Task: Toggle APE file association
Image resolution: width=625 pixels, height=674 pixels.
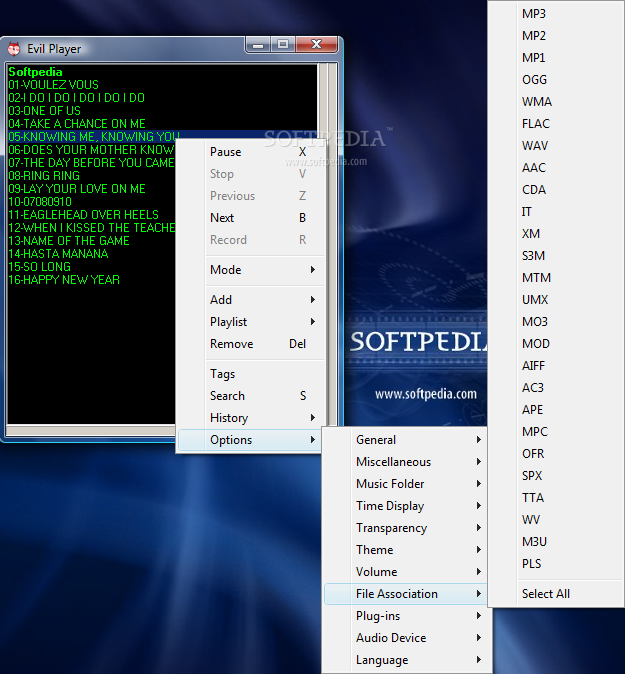Action: click(556, 410)
